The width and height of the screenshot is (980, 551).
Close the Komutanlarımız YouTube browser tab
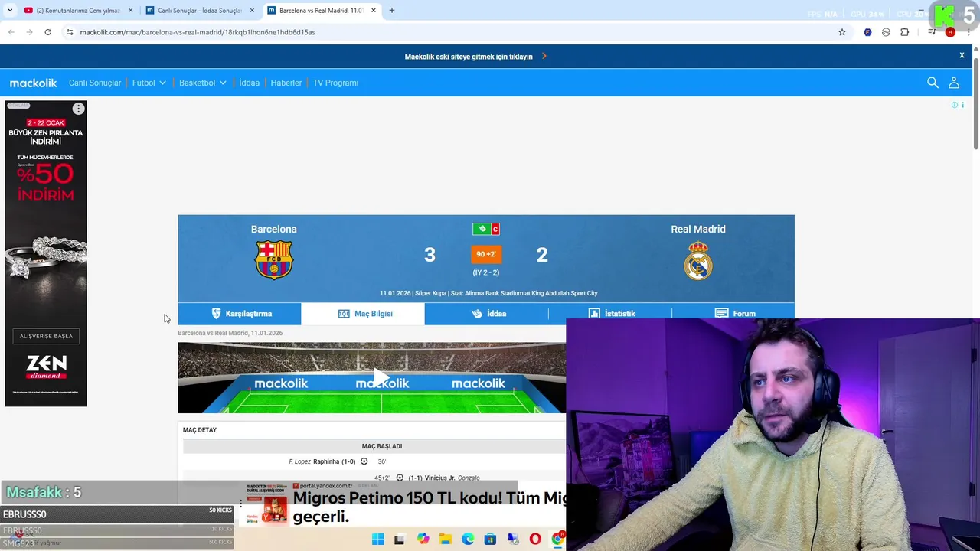[130, 11]
